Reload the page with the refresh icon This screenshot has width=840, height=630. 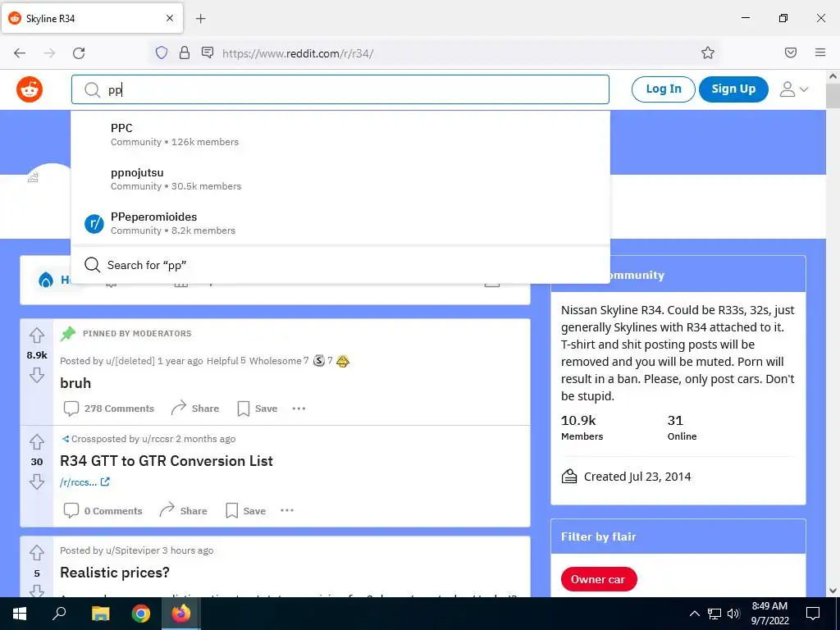coord(79,53)
